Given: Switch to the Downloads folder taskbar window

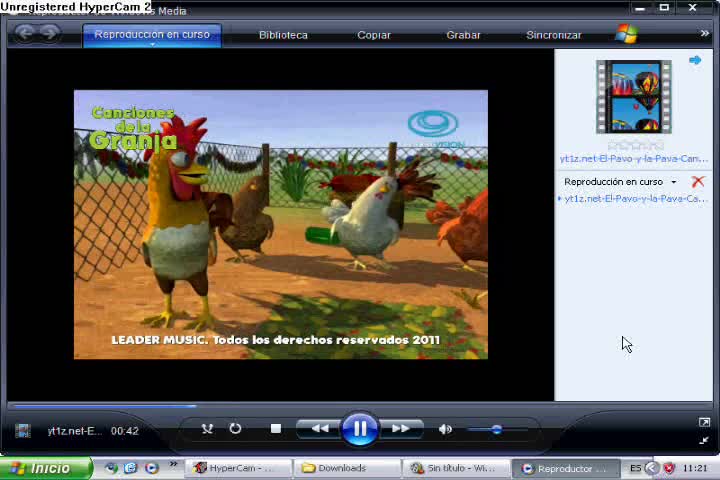Looking at the screenshot, I should pos(347,469).
